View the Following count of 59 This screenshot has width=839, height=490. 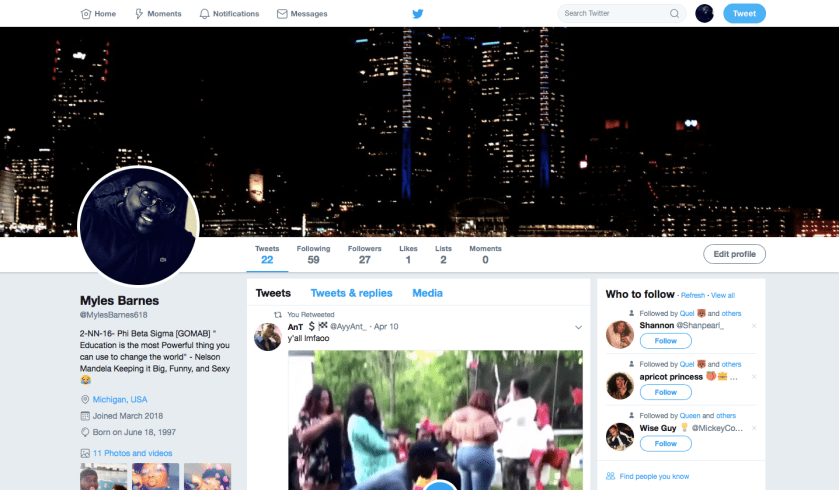tap(313, 255)
